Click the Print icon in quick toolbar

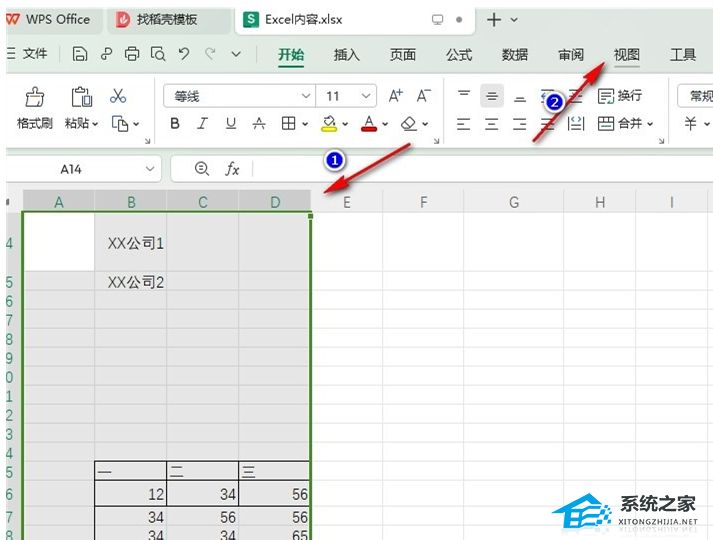(x=132, y=54)
